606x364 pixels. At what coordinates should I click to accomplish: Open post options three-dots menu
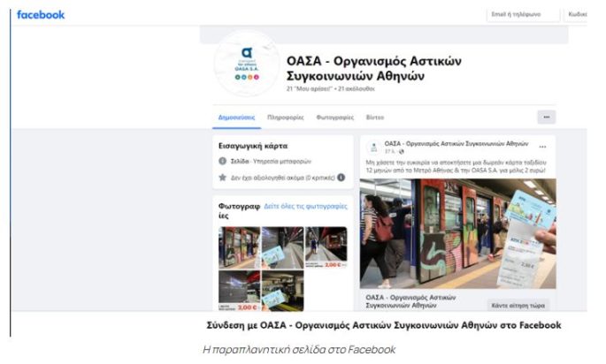[542, 147]
